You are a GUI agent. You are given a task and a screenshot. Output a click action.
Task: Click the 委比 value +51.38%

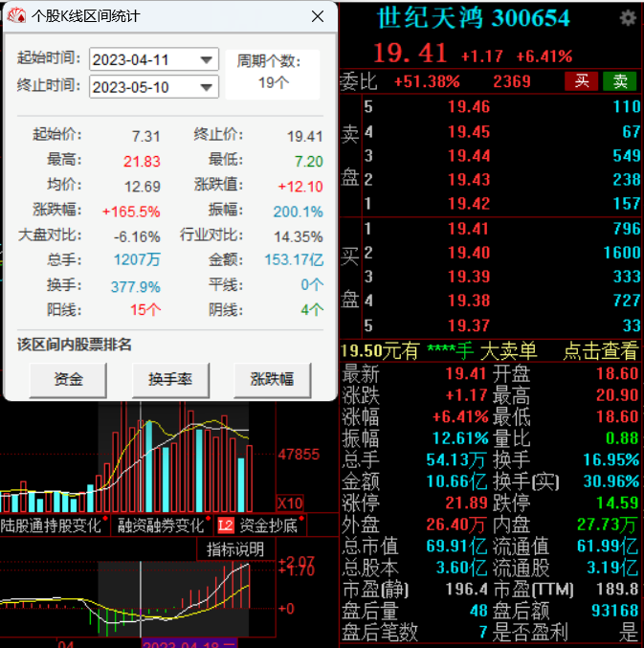(x=427, y=81)
